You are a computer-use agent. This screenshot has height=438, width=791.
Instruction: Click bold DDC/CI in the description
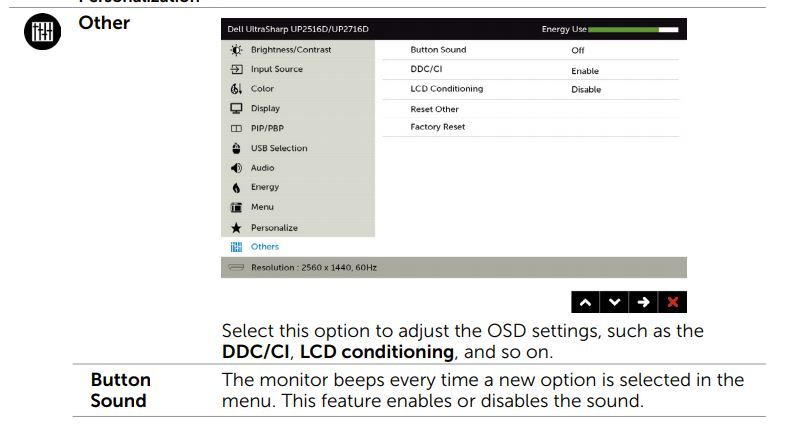tap(255, 352)
